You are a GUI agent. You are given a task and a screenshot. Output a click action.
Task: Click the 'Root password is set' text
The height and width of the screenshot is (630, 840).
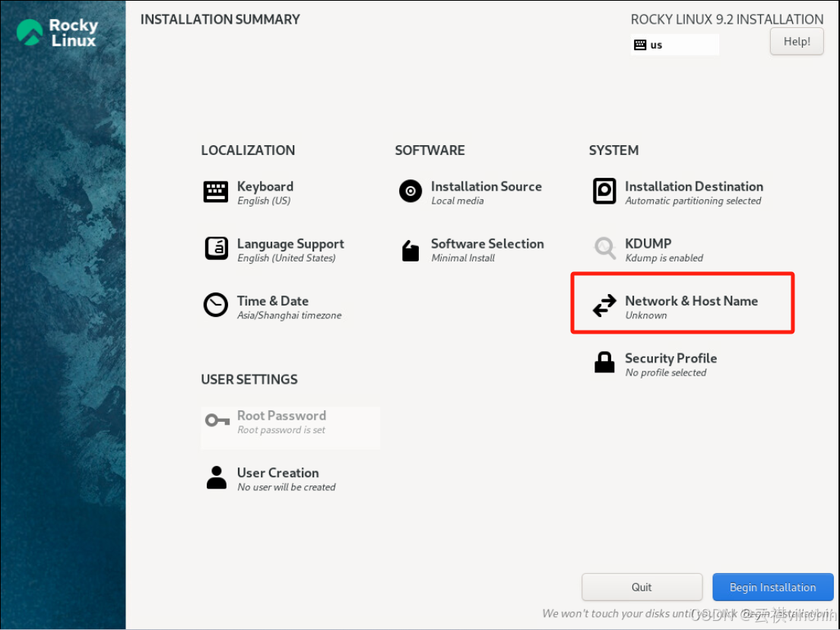tap(281, 430)
